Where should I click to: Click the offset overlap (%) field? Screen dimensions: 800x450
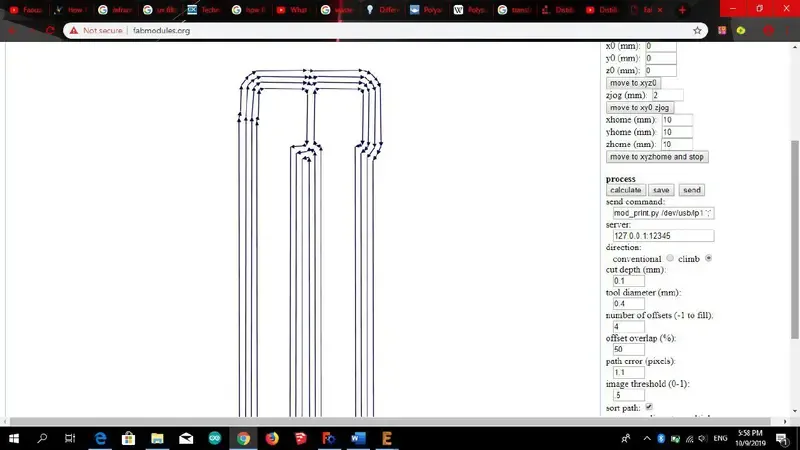(x=629, y=349)
